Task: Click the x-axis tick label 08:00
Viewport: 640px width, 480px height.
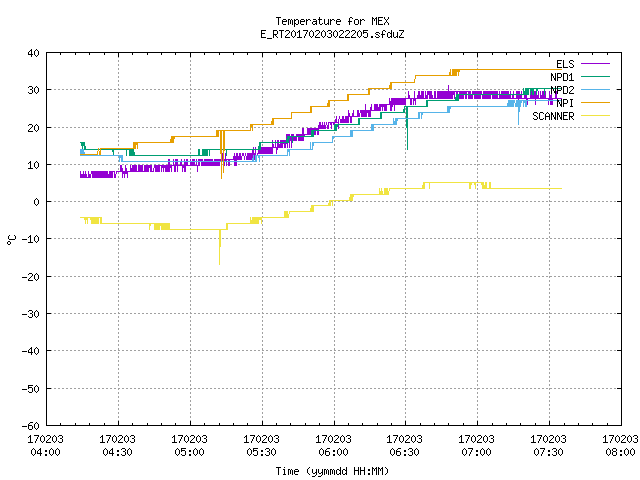Action: point(620,453)
